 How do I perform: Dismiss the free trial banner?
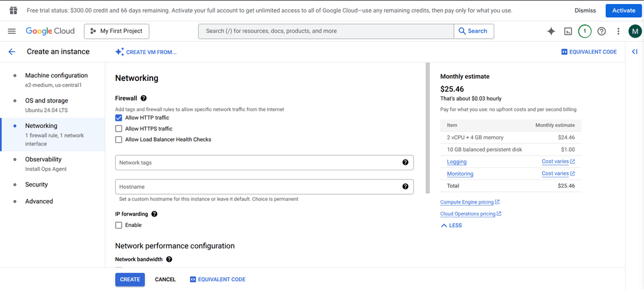click(x=586, y=10)
